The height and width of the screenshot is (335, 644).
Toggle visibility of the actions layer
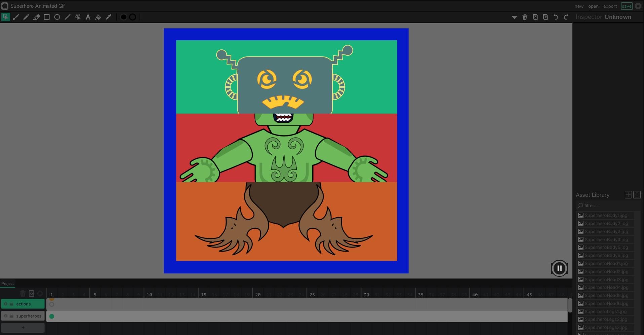click(x=5, y=304)
